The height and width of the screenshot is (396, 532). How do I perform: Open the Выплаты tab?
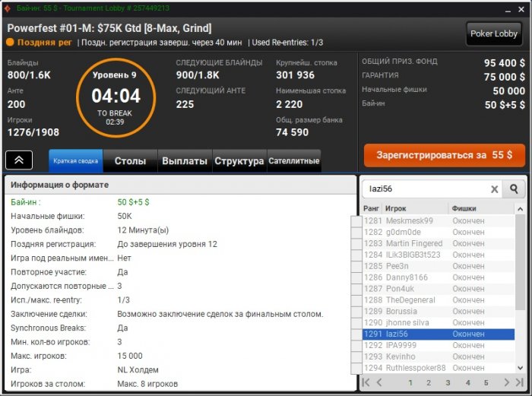coord(185,161)
